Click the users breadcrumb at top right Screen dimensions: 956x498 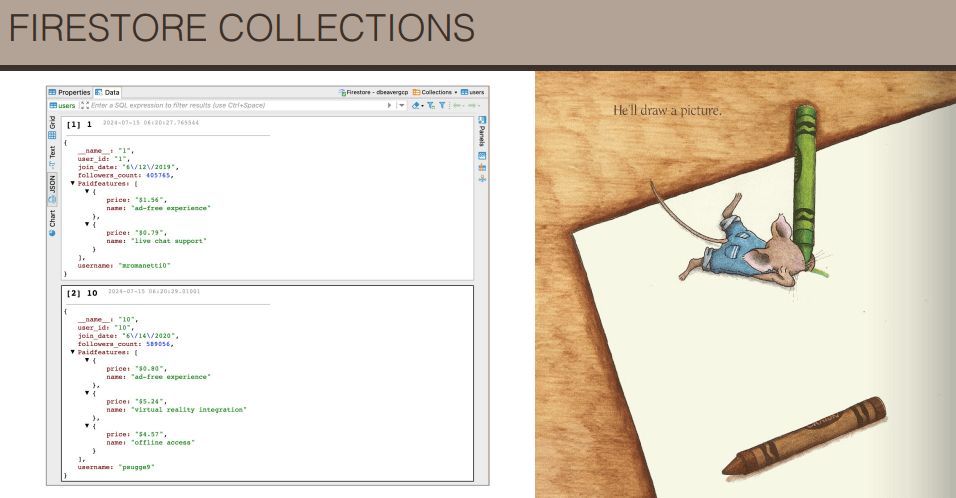(473, 93)
